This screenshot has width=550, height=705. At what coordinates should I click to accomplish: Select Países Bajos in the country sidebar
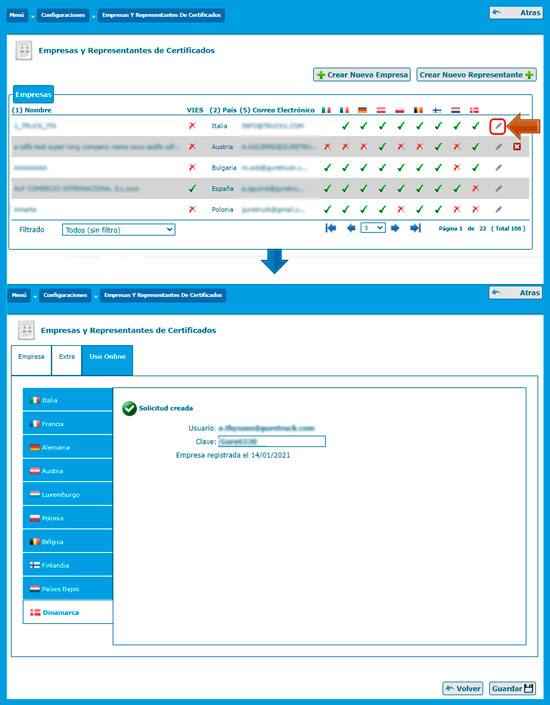tap(67, 589)
